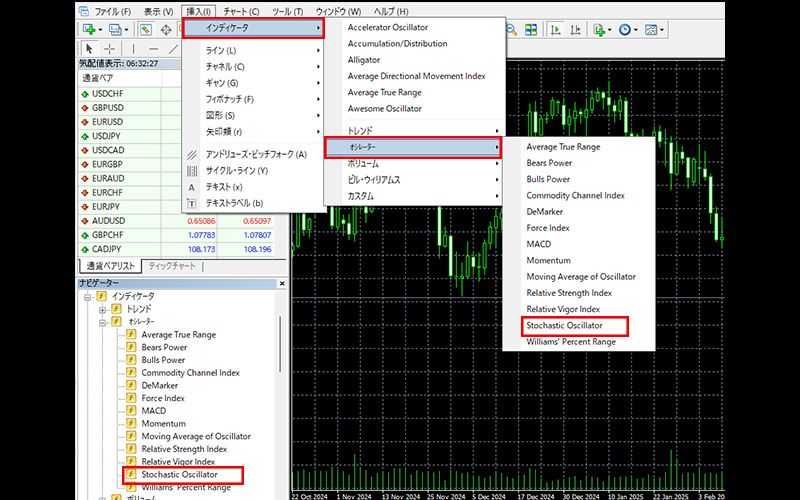Open the ギャン (G) submenu
800x500 pixels.
coord(254,83)
